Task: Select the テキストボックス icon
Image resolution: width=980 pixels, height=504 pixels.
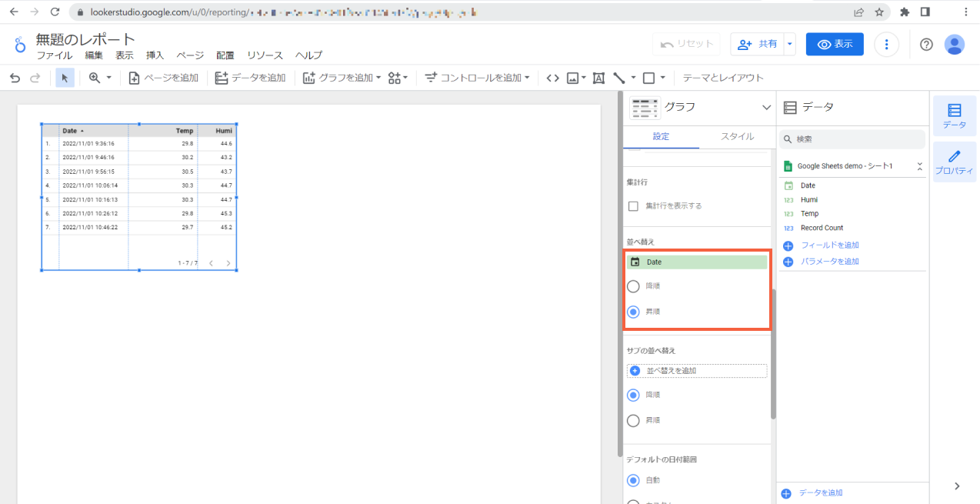Action: point(598,77)
